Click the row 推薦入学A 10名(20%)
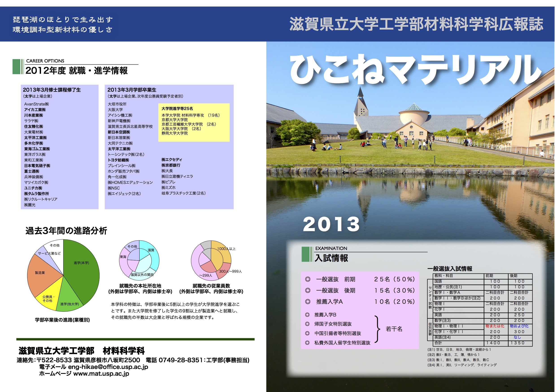 point(360,302)
